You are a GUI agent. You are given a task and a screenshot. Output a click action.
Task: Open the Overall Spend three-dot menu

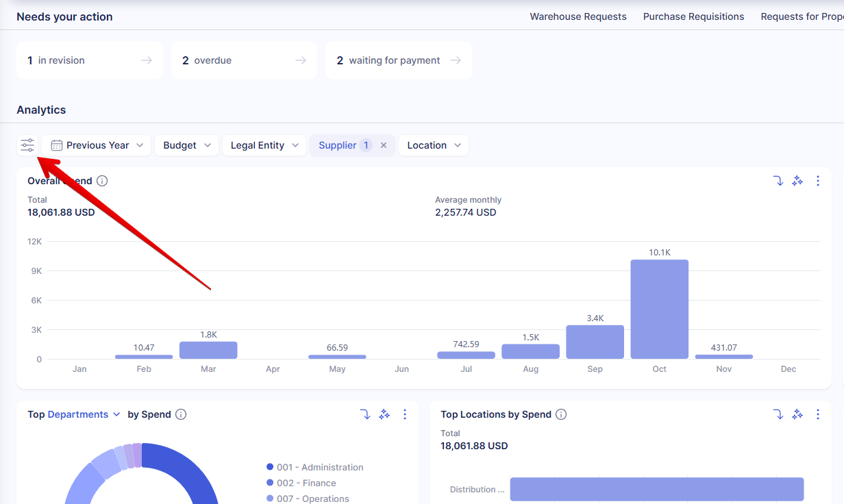(x=818, y=181)
